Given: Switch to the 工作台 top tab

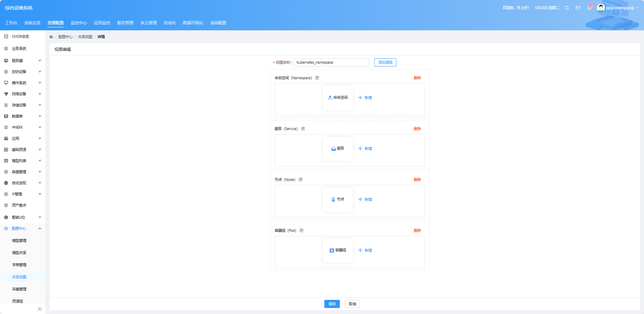Looking at the screenshot, I should point(11,23).
